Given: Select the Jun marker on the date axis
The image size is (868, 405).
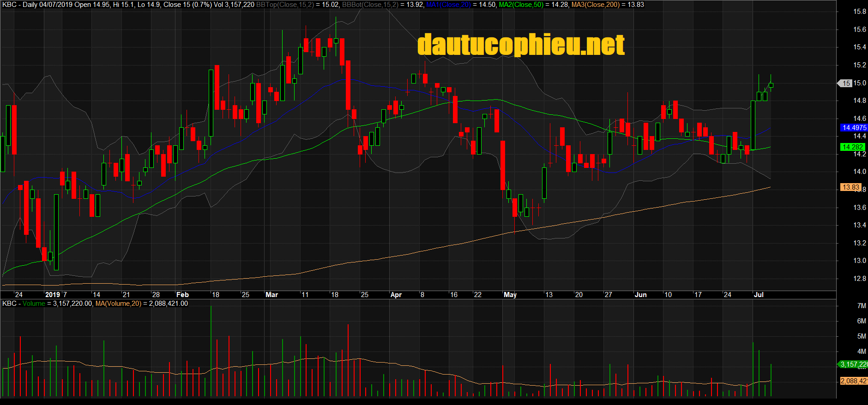Looking at the screenshot, I should pyautogui.click(x=640, y=295).
